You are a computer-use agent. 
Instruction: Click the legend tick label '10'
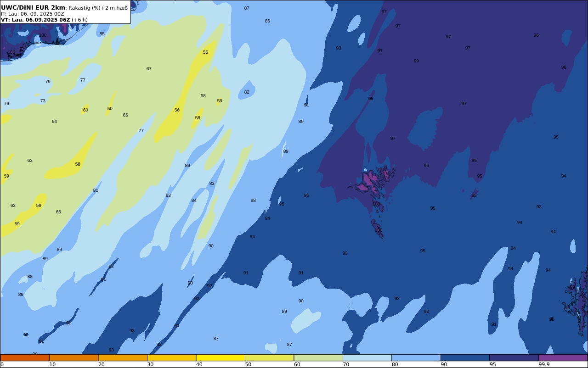tap(52, 364)
